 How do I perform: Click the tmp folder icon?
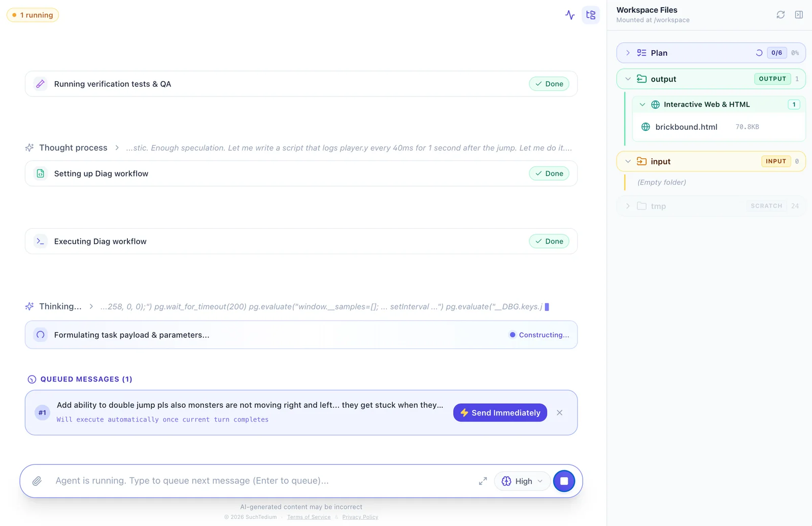tap(641, 206)
